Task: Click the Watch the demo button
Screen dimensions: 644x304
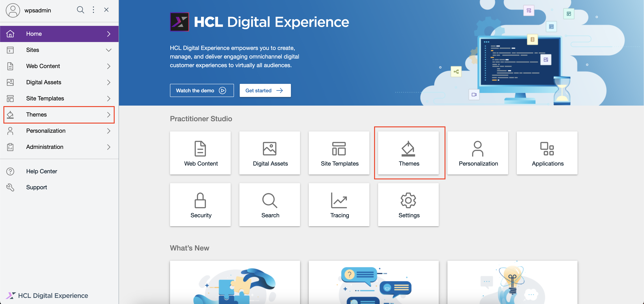Action: [201, 90]
